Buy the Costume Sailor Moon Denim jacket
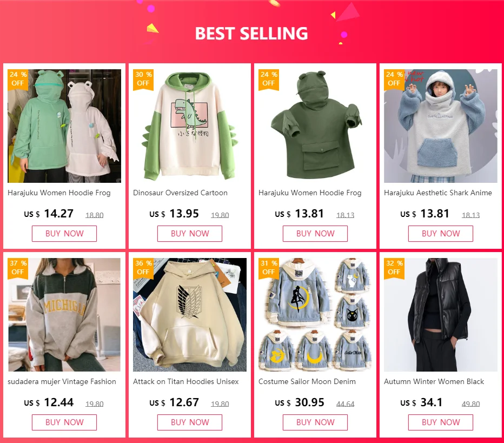 tap(315, 422)
